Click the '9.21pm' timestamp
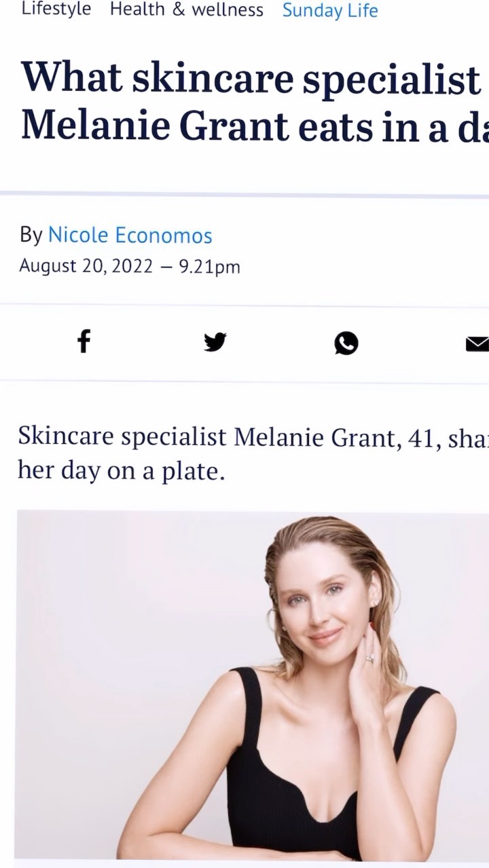Screen dimensions: 489x868 [209, 267]
